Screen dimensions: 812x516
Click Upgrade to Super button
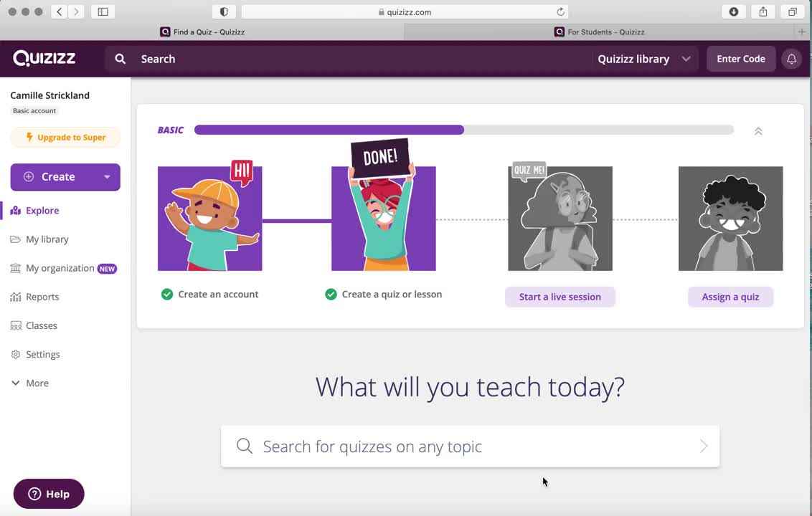tap(65, 137)
